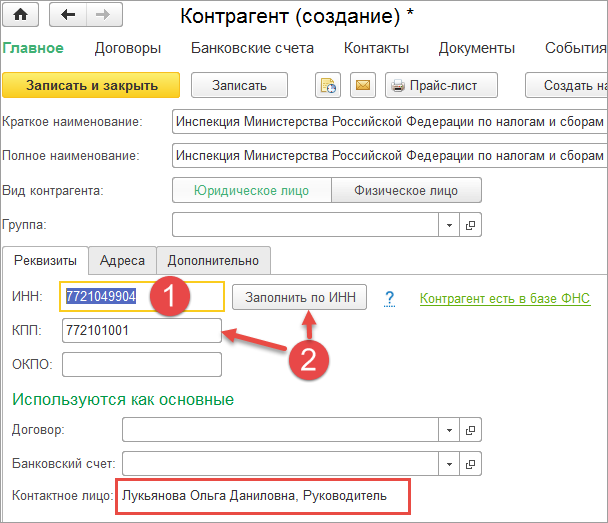
Task: Click the Записать button
Action: pos(239,85)
